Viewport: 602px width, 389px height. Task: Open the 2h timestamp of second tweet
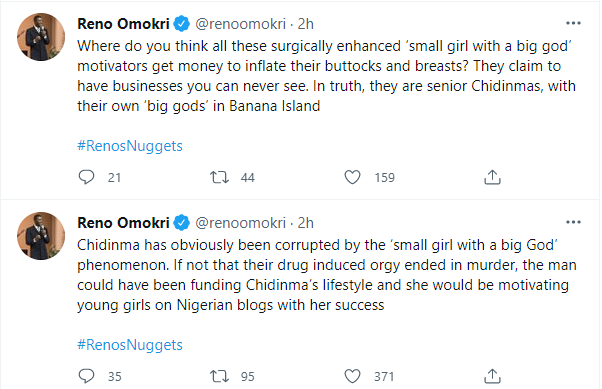click(x=306, y=223)
